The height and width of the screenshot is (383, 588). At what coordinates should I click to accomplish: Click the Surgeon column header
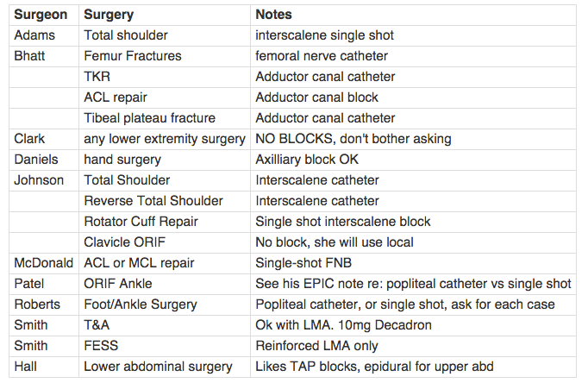44,15
